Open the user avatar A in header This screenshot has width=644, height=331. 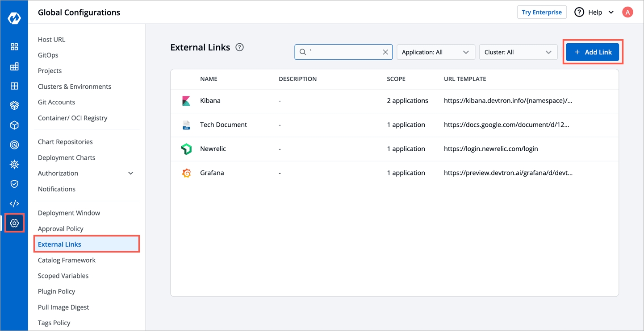pyautogui.click(x=627, y=12)
